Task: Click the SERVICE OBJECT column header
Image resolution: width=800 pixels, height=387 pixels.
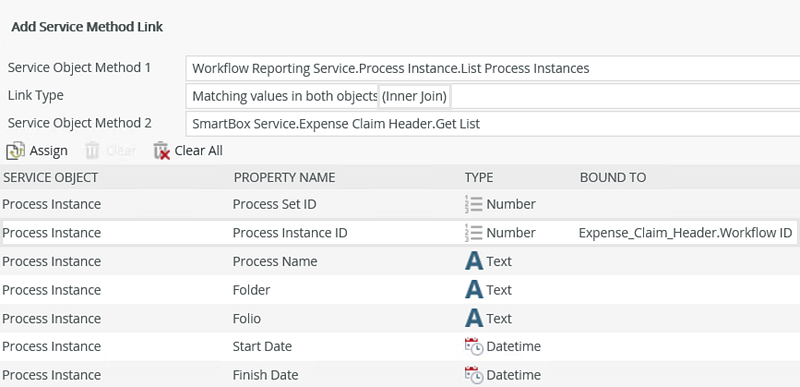Action: click(x=50, y=177)
